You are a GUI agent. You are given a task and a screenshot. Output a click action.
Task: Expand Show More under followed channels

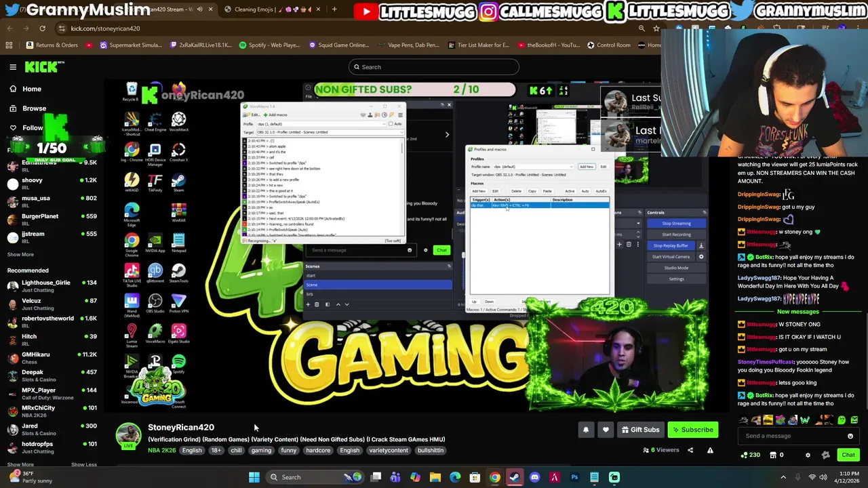[20, 254]
